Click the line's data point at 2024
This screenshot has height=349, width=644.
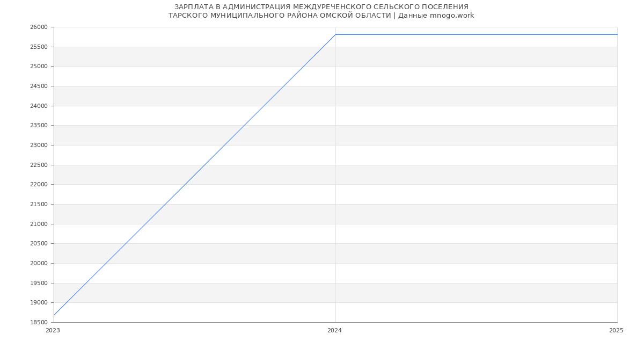(335, 34)
